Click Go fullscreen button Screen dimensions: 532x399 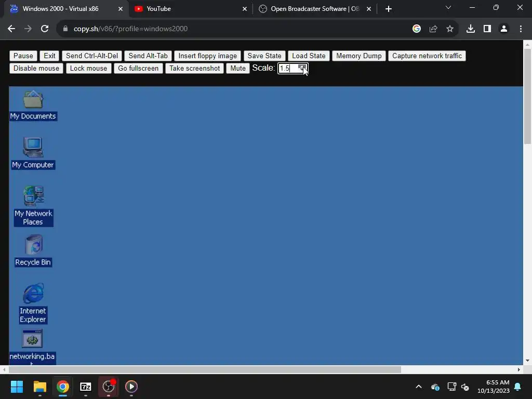tap(138, 68)
